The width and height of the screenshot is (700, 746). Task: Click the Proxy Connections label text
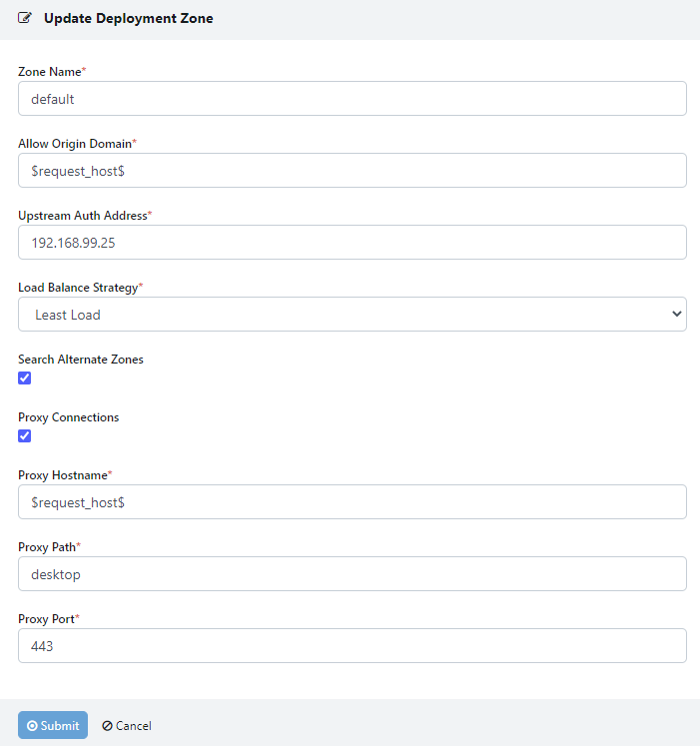[x=68, y=417]
